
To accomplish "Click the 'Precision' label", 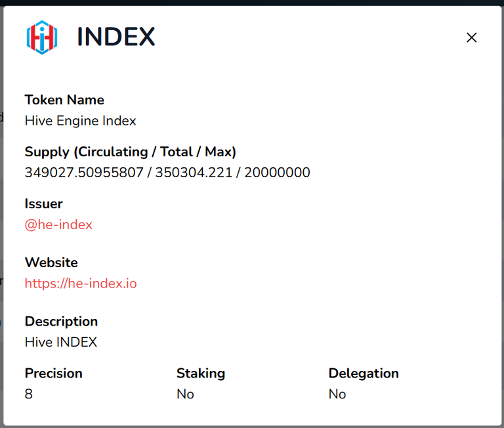I will pyautogui.click(x=53, y=374).
